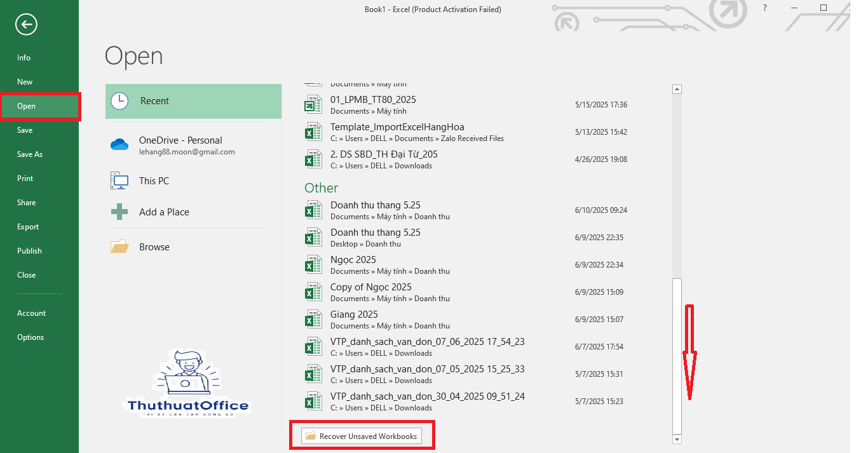Open the Share page
The height and width of the screenshot is (453, 868).
coord(39,203)
